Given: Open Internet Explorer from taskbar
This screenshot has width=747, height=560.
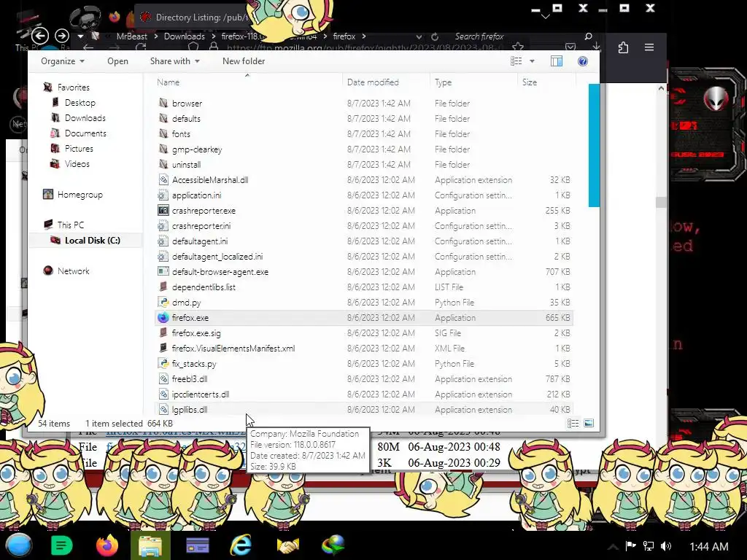Looking at the screenshot, I should (241, 545).
